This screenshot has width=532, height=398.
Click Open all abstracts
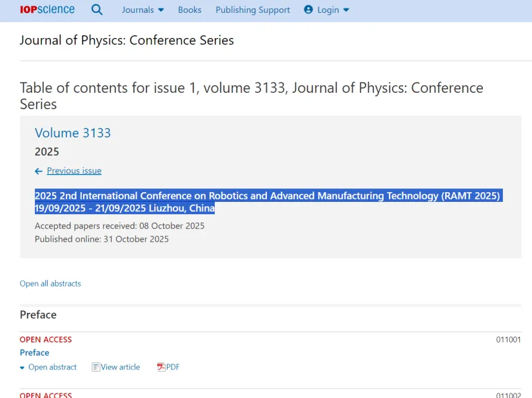(x=50, y=283)
